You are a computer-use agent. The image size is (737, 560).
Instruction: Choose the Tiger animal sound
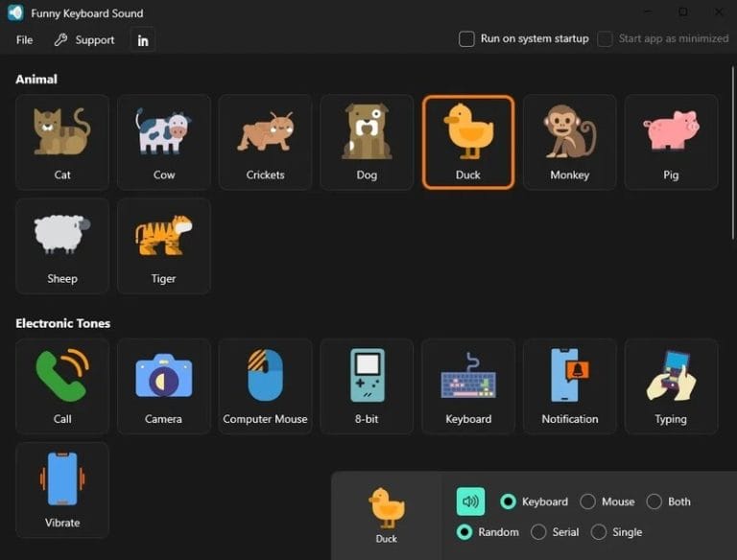(164, 245)
